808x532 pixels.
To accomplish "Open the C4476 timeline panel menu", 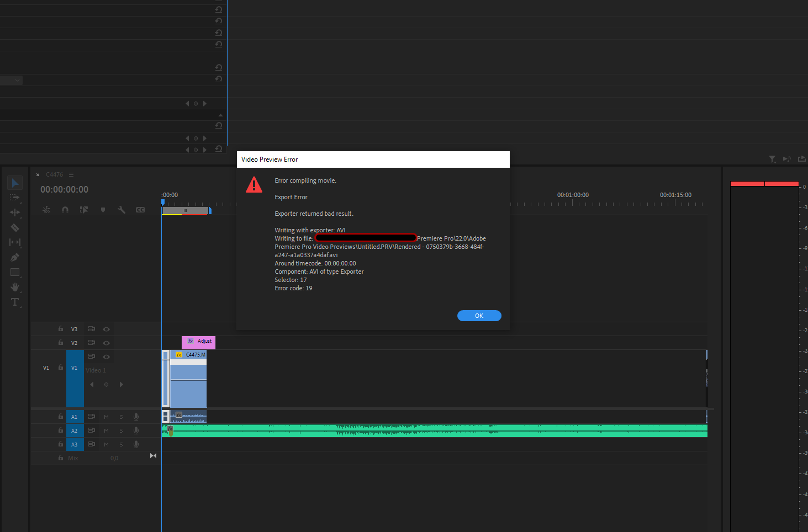I will click(71, 174).
